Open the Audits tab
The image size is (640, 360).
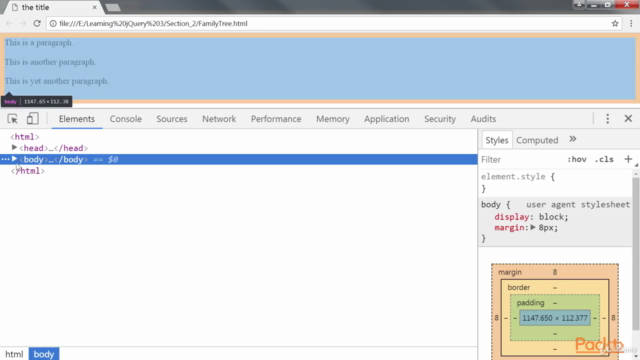(x=483, y=119)
